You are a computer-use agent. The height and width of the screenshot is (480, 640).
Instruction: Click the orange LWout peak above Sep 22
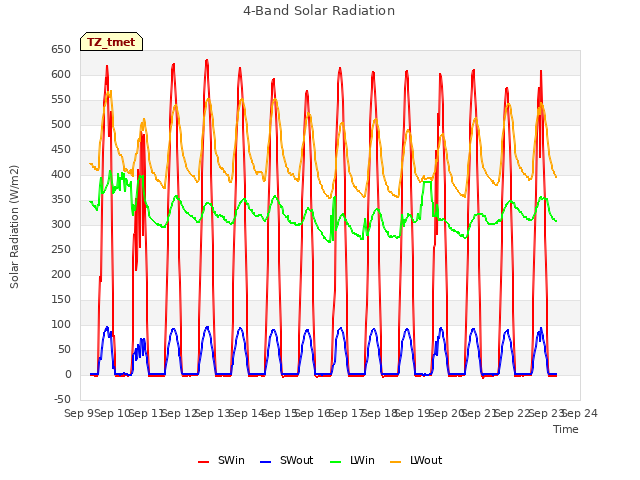click(508, 105)
